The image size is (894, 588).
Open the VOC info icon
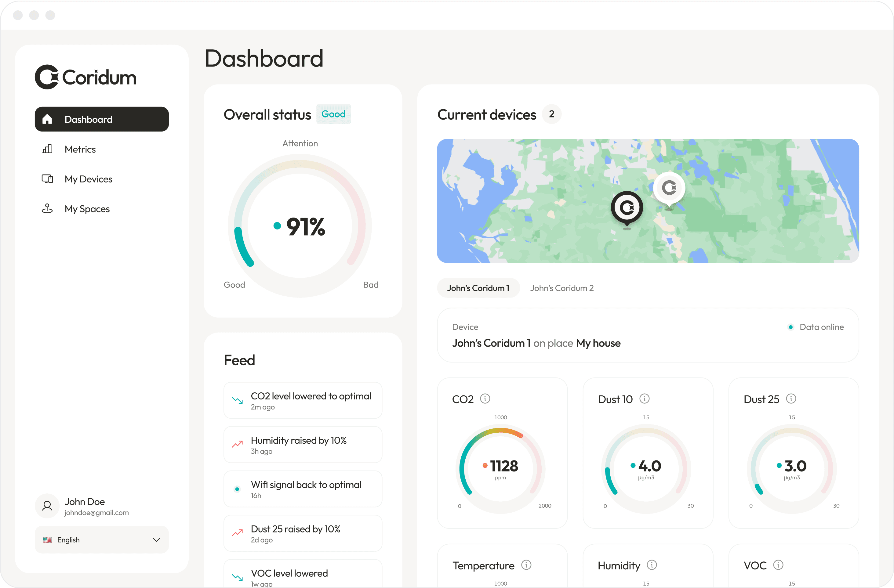(x=778, y=565)
